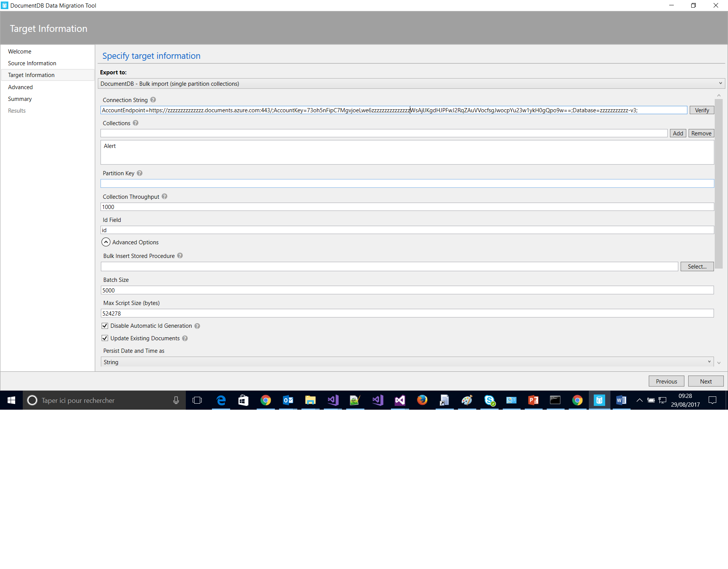Go to Source Information step
The height and width of the screenshot is (569, 728).
pyautogui.click(x=32, y=63)
